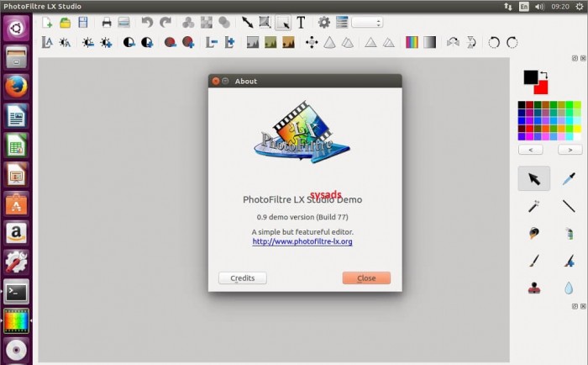This screenshot has width=588, height=365.
Task: Redo the last action
Action: click(165, 23)
